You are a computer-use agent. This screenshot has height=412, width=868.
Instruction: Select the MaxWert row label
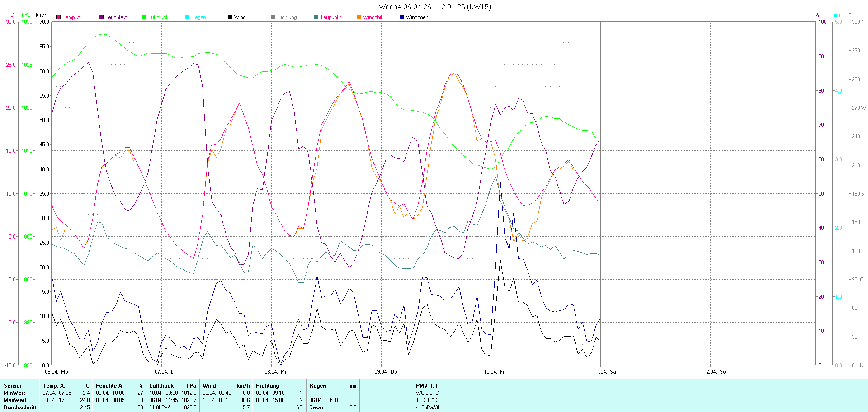[x=15, y=400]
